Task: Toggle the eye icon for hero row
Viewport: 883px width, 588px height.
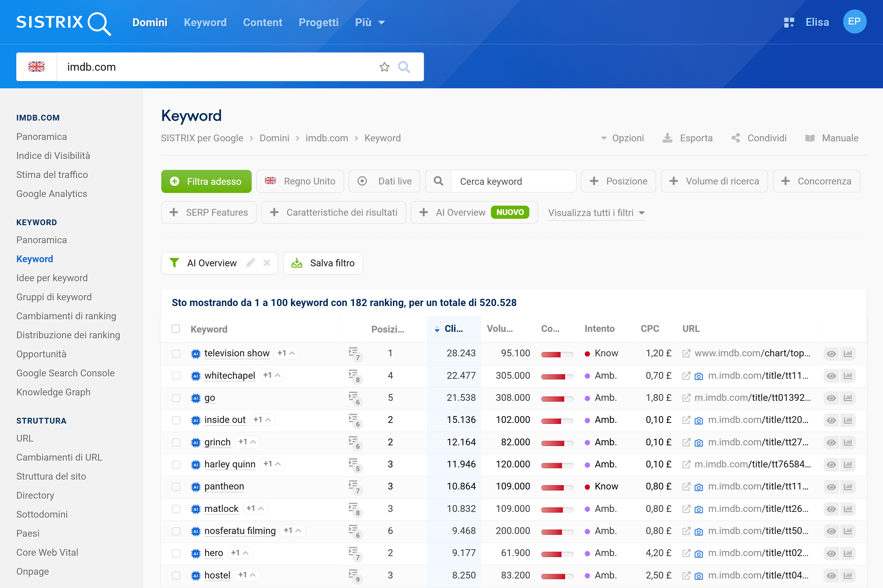Action: [831, 553]
